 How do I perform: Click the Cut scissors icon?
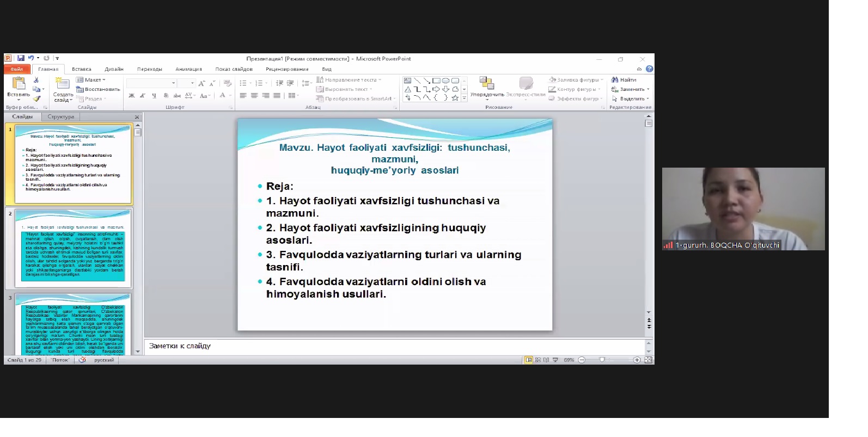click(x=36, y=80)
